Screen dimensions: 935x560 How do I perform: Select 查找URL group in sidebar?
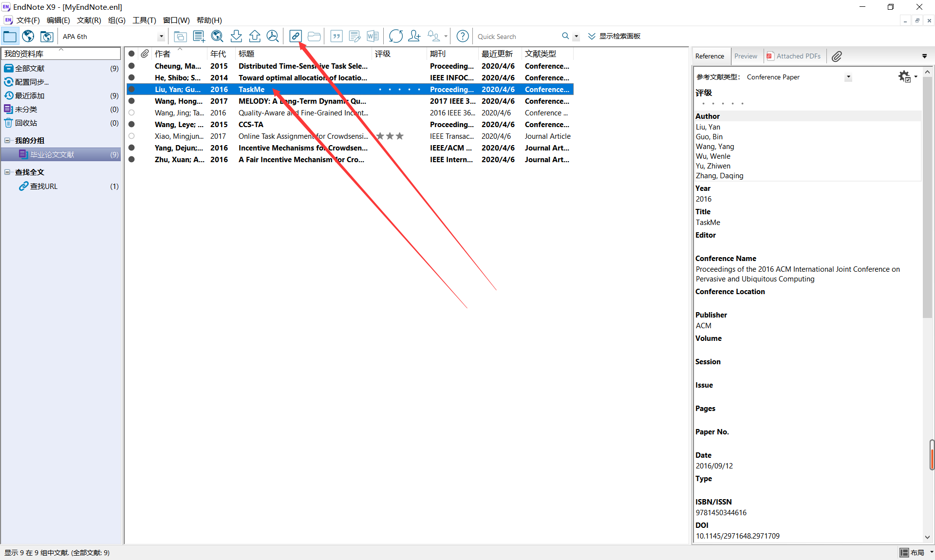(61, 186)
